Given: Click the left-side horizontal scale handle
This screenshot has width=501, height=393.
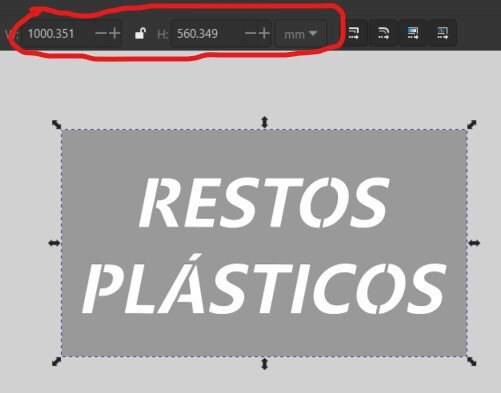Looking at the screenshot, I should coord(54,243).
